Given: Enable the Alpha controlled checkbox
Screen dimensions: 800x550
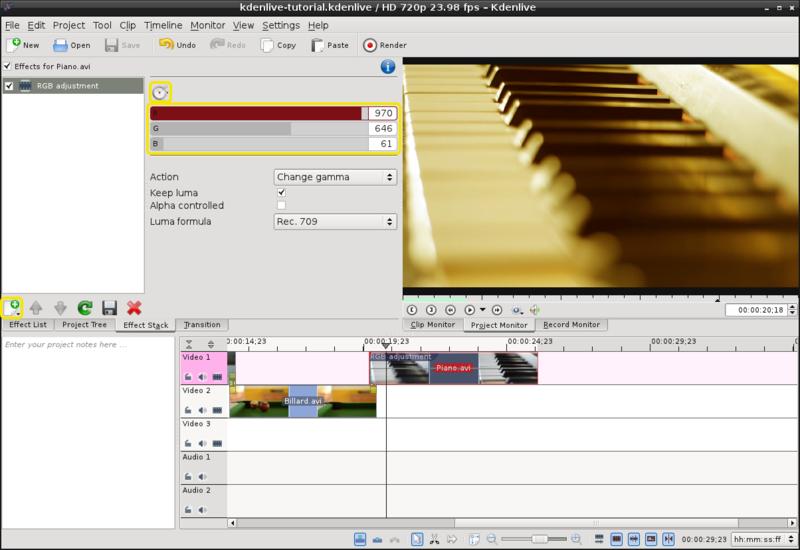Looking at the screenshot, I should coord(281,205).
